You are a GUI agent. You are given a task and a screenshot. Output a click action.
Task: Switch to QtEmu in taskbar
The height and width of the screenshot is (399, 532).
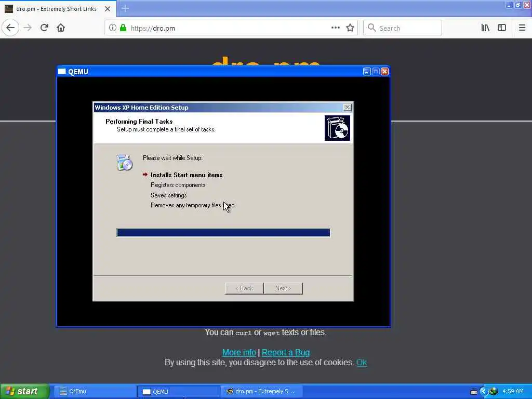pyautogui.click(x=95, y=392)
